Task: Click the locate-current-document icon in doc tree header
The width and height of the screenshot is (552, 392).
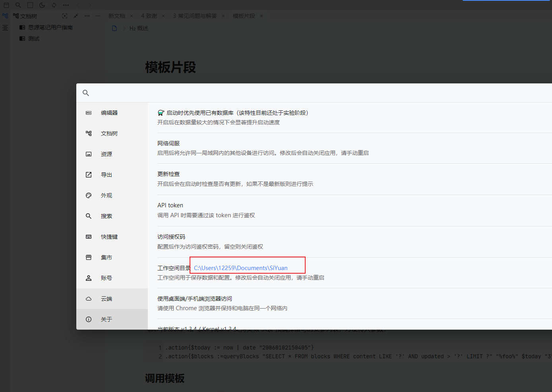Action: click(65, 16)
